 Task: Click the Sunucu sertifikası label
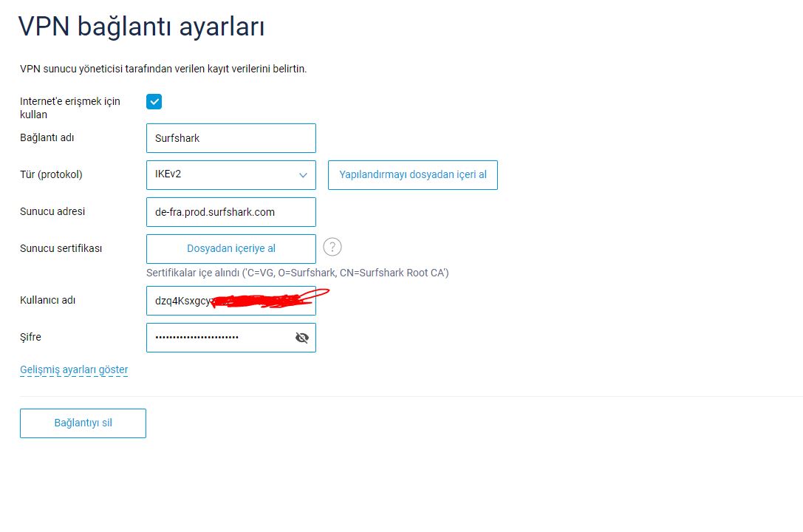pos(61,248)
